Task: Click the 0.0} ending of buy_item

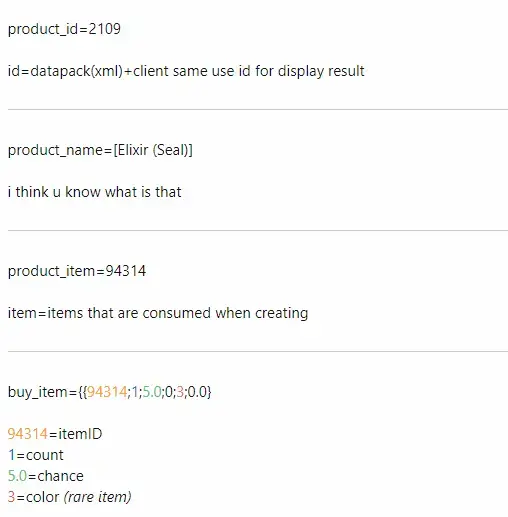Action: tap(199, 392)
